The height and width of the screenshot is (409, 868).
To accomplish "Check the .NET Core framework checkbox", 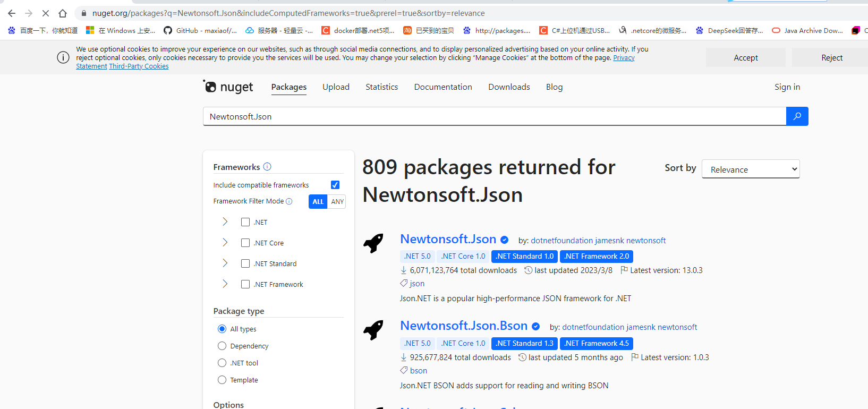I will (x=245, y=243).
